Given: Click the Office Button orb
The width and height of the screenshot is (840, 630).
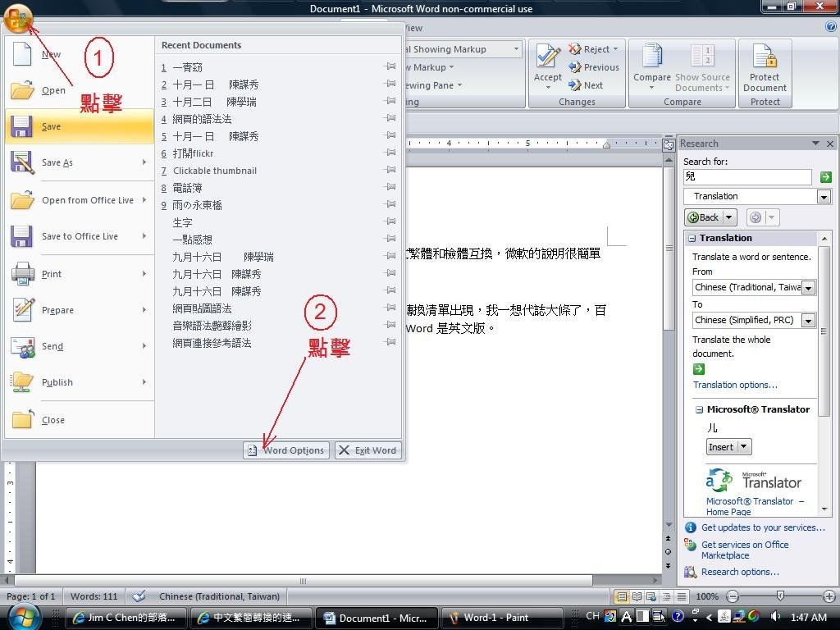Looking at the screenshot, I should click(x=18, y=17).
